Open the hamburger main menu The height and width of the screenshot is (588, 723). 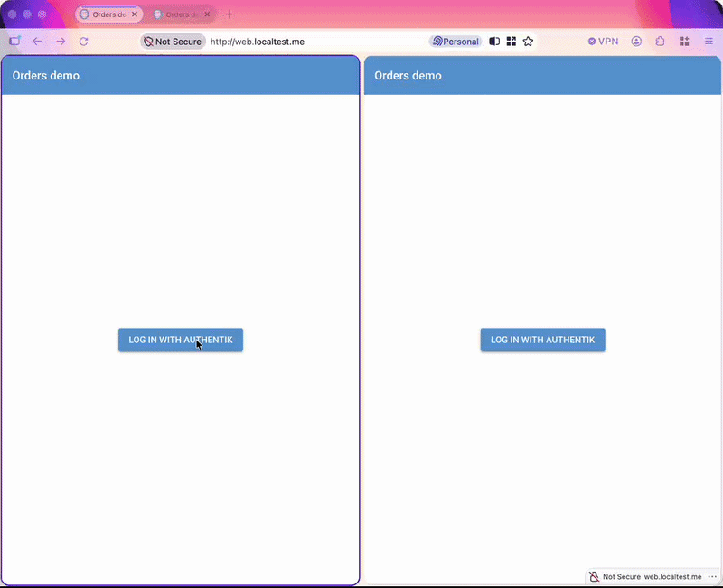pyautogui.click(x=709, y=42)
